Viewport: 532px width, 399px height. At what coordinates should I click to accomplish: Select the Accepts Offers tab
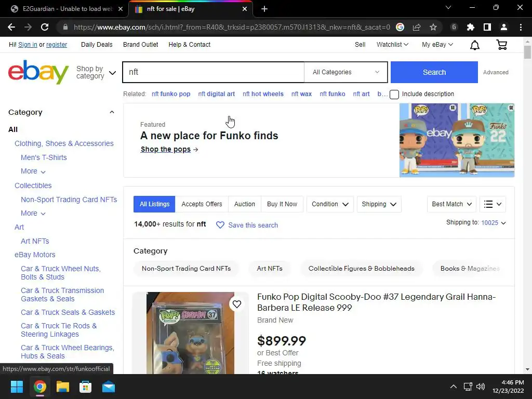[202, 204]
